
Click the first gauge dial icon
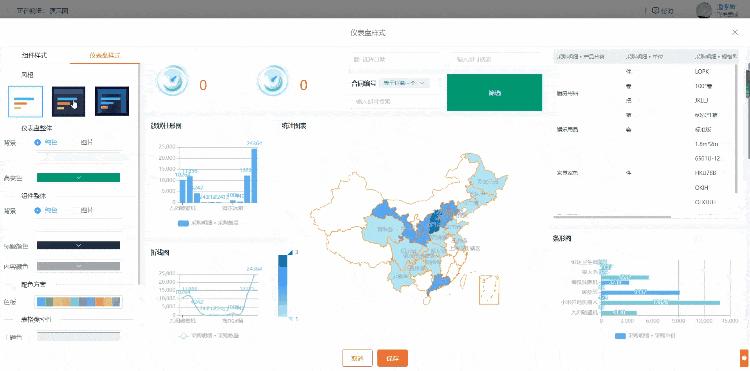[x=173, y=80]
